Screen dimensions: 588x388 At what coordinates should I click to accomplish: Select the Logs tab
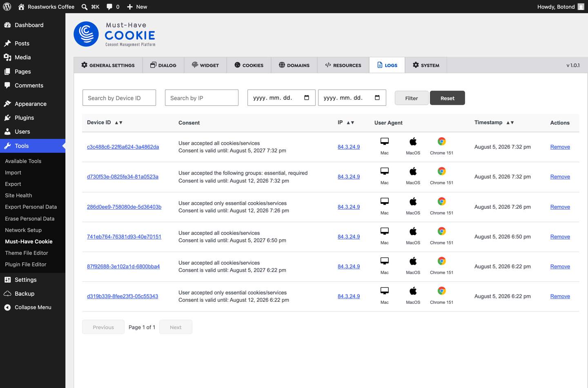point(387,65)
